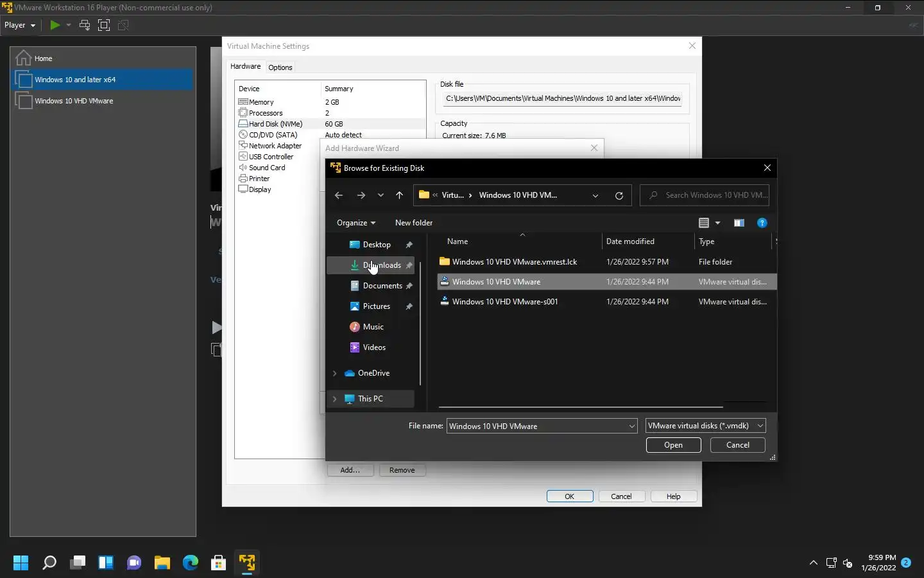Open network status tray icon
Screen dimensions: 924x578
coord(832,563)
